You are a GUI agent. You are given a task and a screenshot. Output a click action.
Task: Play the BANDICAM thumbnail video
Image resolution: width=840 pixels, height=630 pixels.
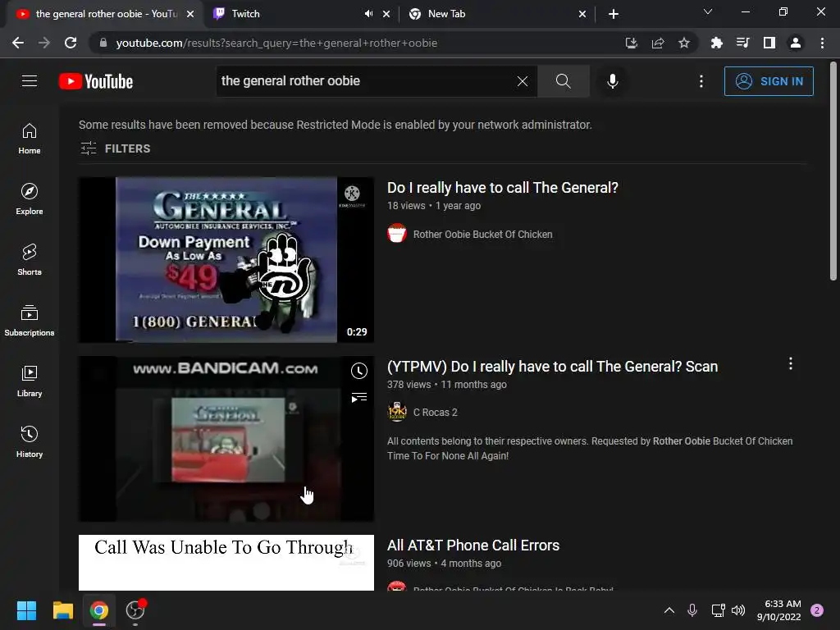226,439
